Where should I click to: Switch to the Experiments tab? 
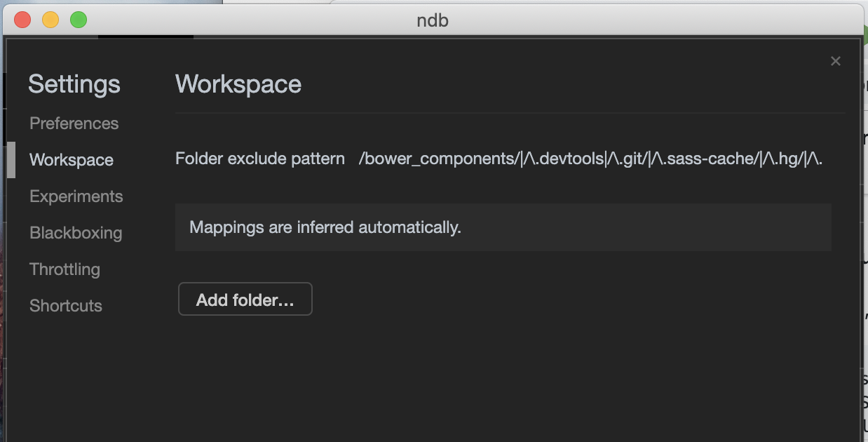click(x=76, y=196)
